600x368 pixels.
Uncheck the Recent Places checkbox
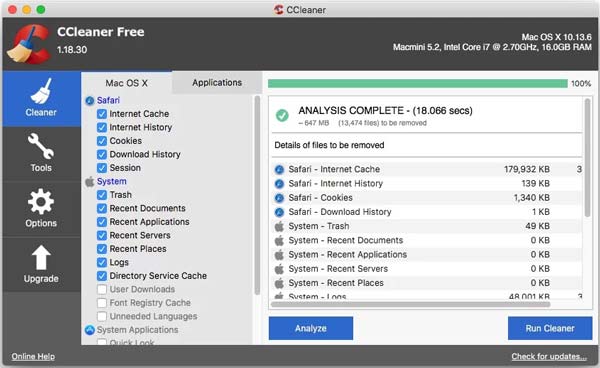[x=102, y=249]
